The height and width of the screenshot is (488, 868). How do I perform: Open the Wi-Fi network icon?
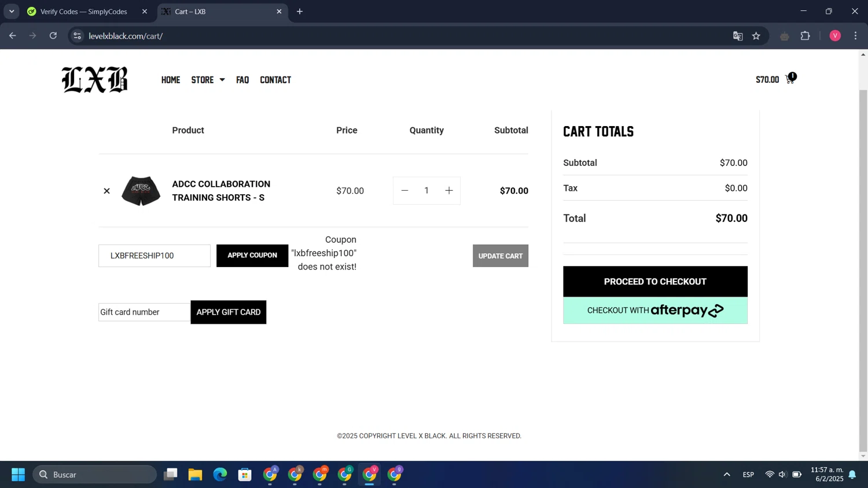click(770, 475)
